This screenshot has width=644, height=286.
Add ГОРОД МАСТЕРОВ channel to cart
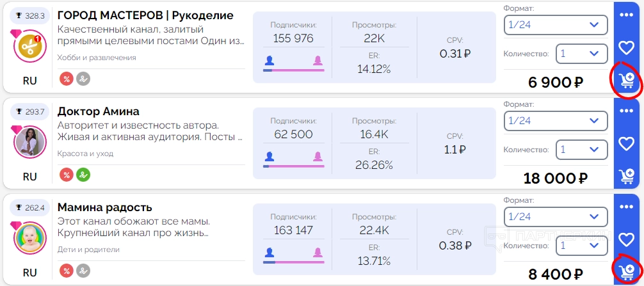(626, 80)
